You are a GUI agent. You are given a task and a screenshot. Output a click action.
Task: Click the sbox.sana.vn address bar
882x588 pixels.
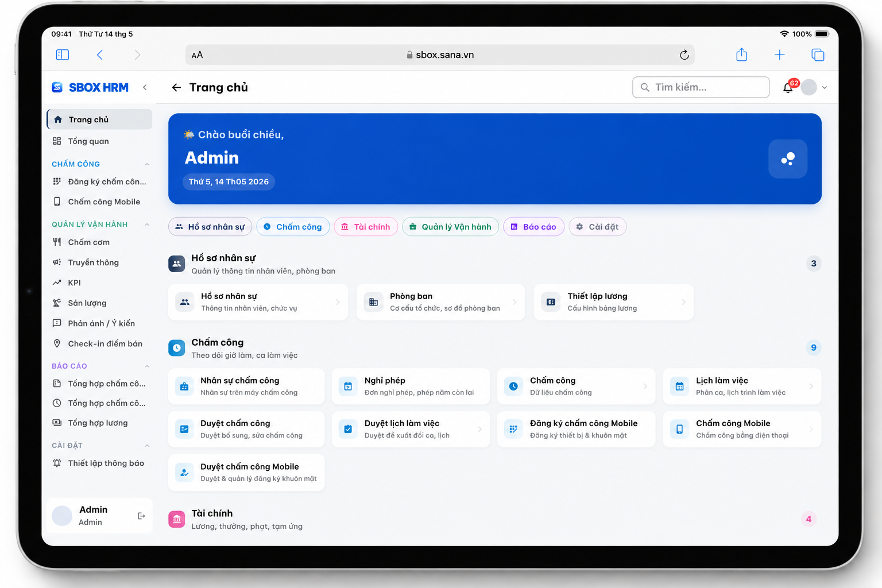440,55
